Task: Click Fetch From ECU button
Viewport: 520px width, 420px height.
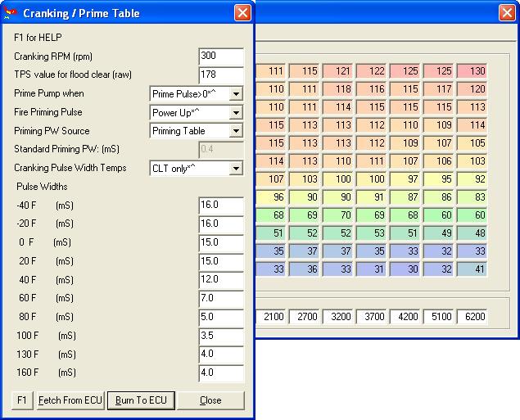Action: point(70,400)
